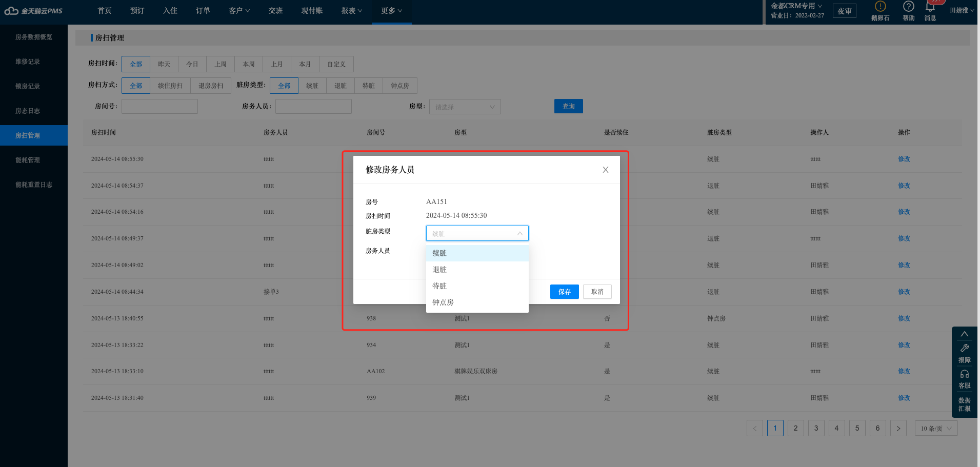
Task: Open 能耗重置日志 in the sidebar
Action: coord(34,185)
